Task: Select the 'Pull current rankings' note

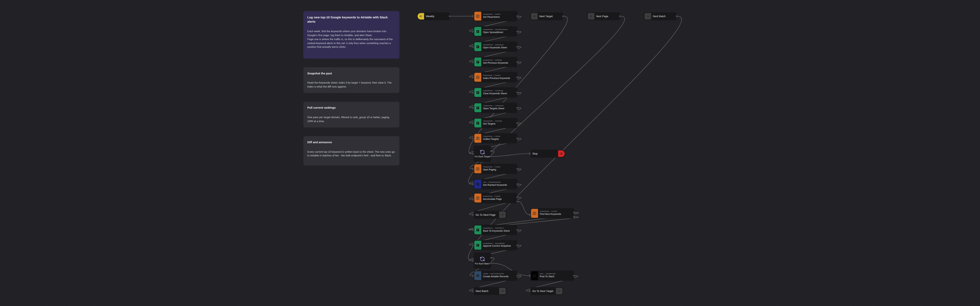Action: (x=351, y=114)
